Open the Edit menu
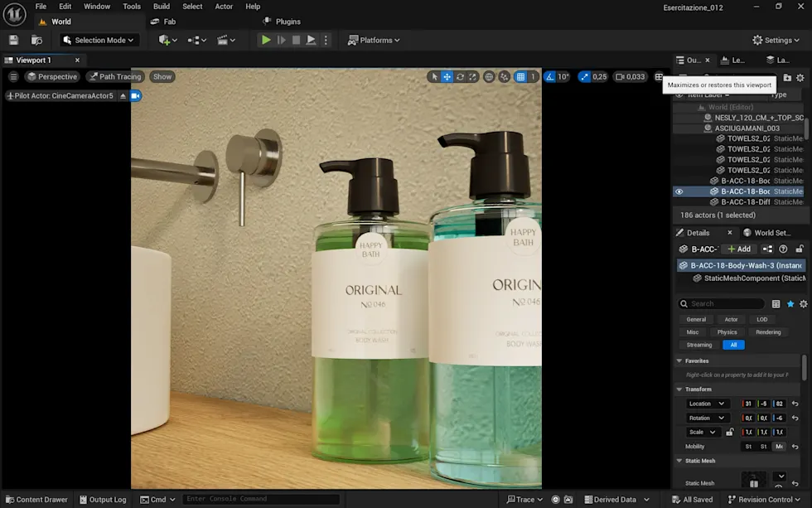812x508 pixels. [x=65, y=6]
